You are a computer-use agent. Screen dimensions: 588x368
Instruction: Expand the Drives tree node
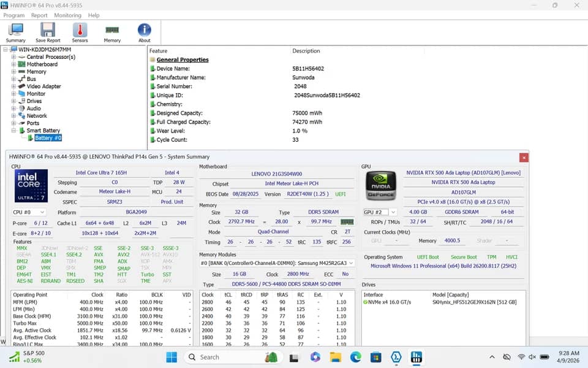click(13, 101)
